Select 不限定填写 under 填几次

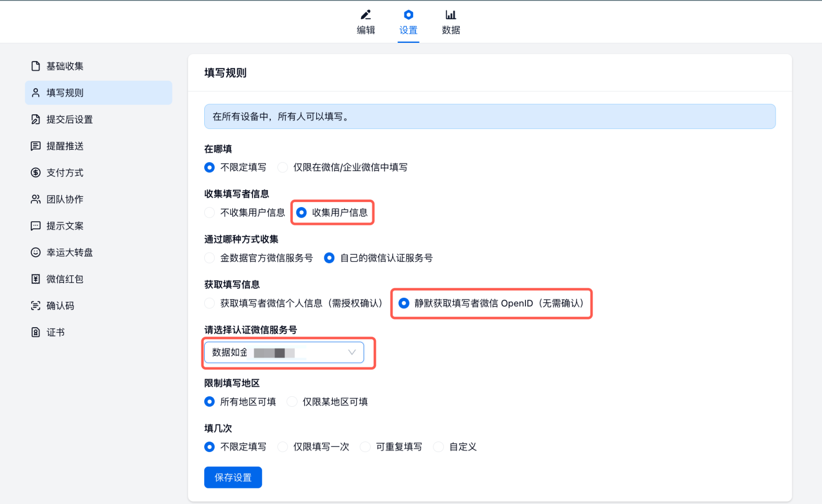(x=209, y=447)
